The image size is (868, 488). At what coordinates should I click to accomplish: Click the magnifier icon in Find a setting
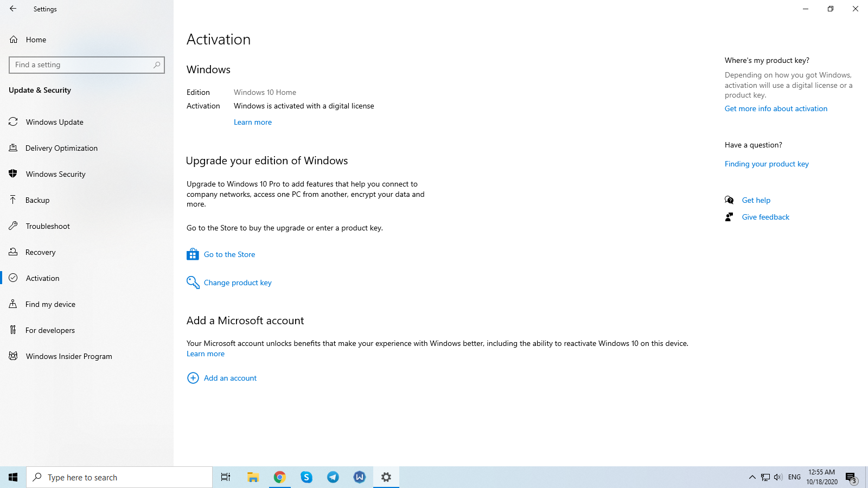[x=157, y=65]
